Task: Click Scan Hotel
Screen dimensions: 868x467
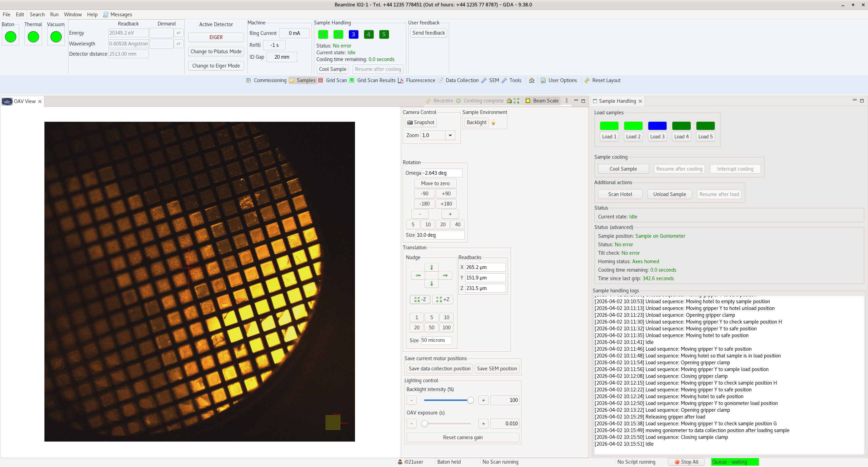Action: 620,194
